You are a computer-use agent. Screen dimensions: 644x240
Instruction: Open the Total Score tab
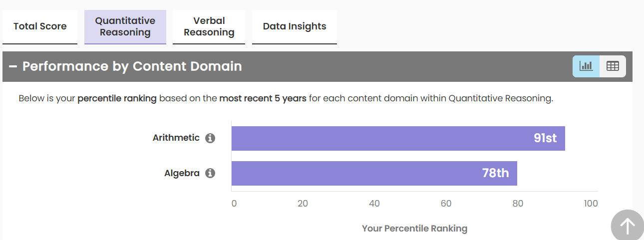[x=40, y=26]
